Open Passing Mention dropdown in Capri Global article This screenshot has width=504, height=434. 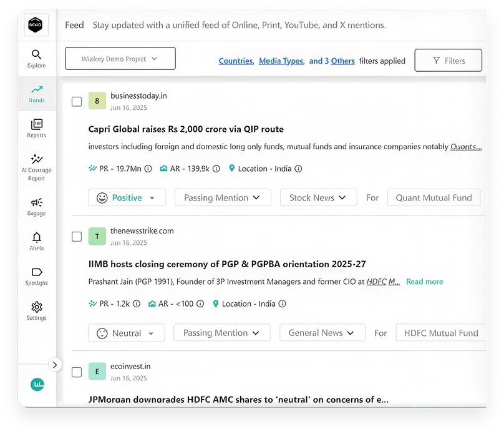(x=223, y=197)
